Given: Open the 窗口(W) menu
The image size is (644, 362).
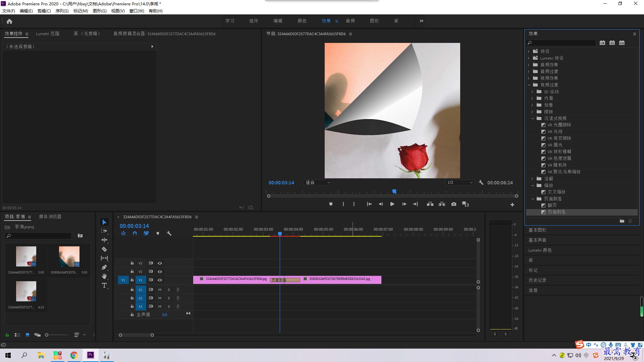Looking at the screenshot, I should click(137, 11).
